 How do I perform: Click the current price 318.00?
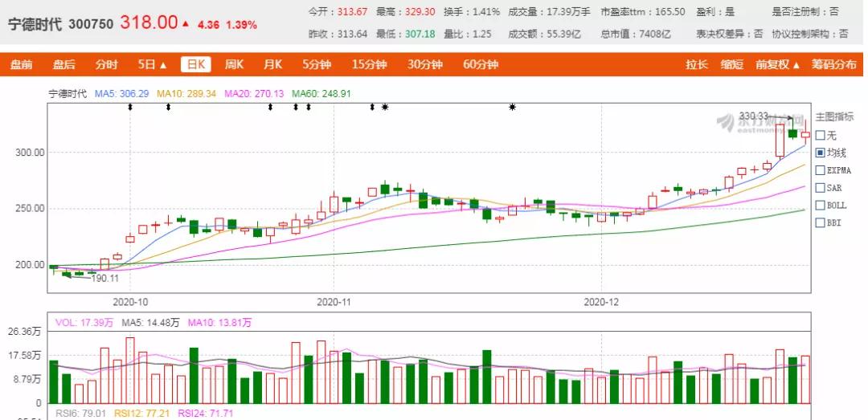(x=149, y=23)
